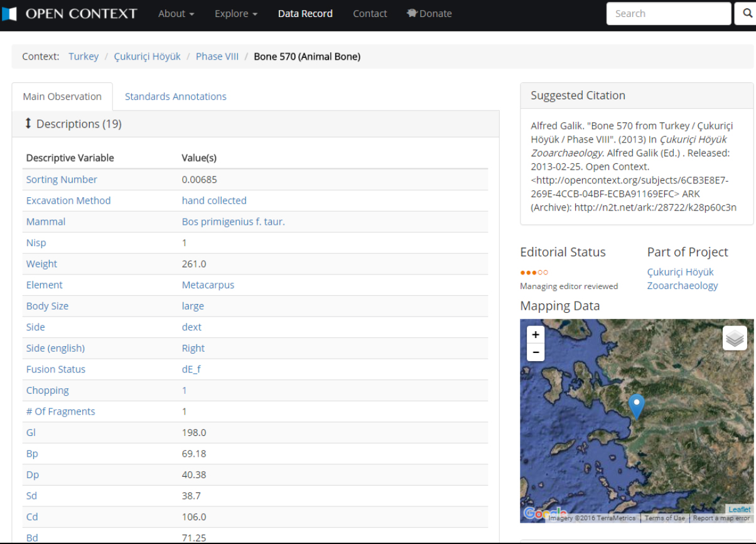This screenshot has height=544, width=756.
Task: Click the blue map location marker
Action: (x=637, y=405)
